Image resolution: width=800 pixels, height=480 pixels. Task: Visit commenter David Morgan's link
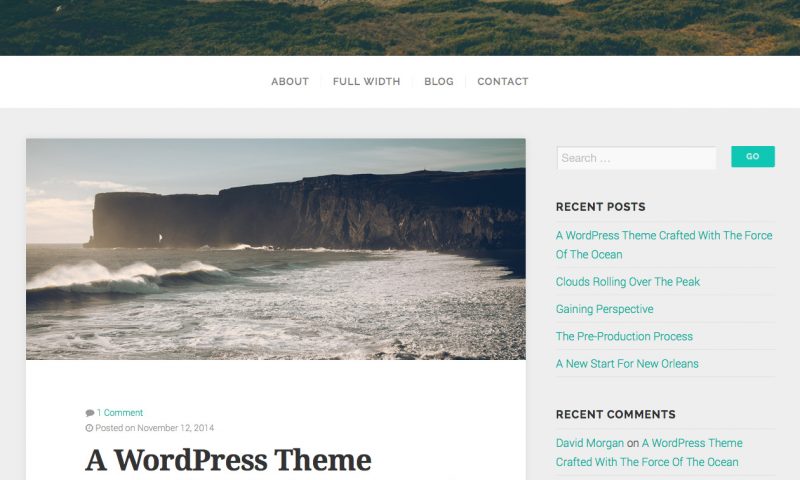(590, 443)
